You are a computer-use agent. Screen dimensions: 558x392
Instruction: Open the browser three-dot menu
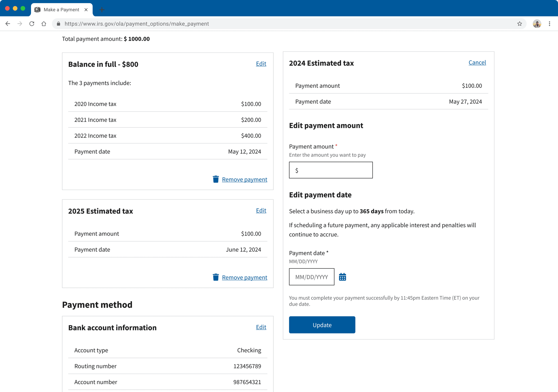pos(549,24)
